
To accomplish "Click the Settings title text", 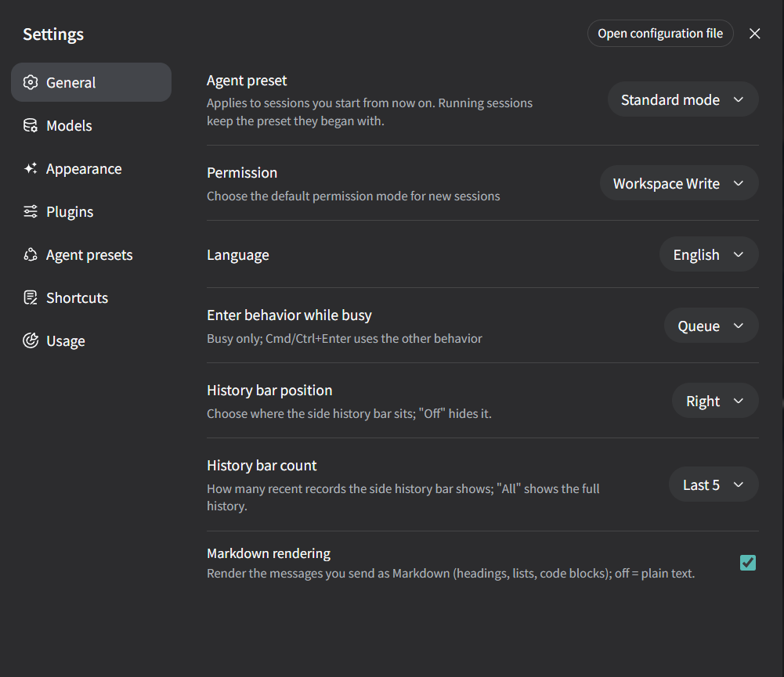I will 53,34.
